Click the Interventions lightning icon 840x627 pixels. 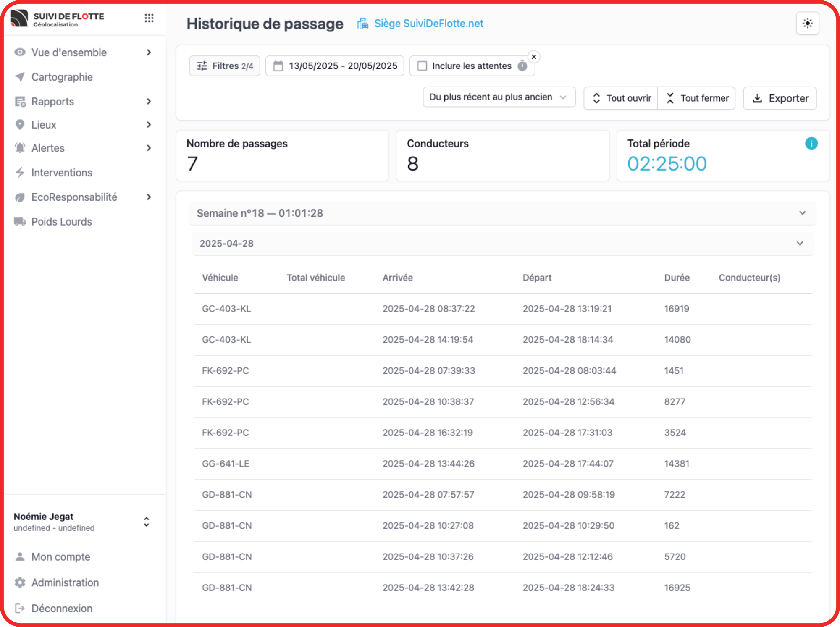pos(20,173)
